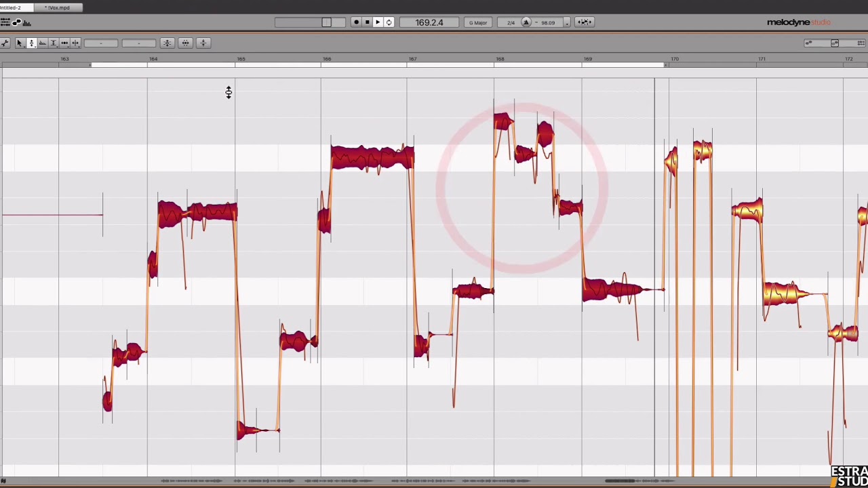Screen dimensions: 868x488
Task: Open the tempo dropdown arrow
Action: [x=567, y=23]
